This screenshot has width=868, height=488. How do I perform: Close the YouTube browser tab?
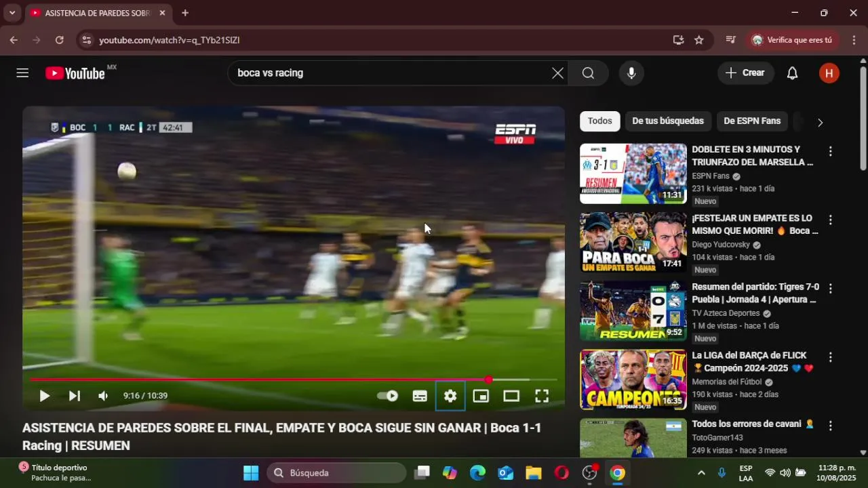point(162,13)
